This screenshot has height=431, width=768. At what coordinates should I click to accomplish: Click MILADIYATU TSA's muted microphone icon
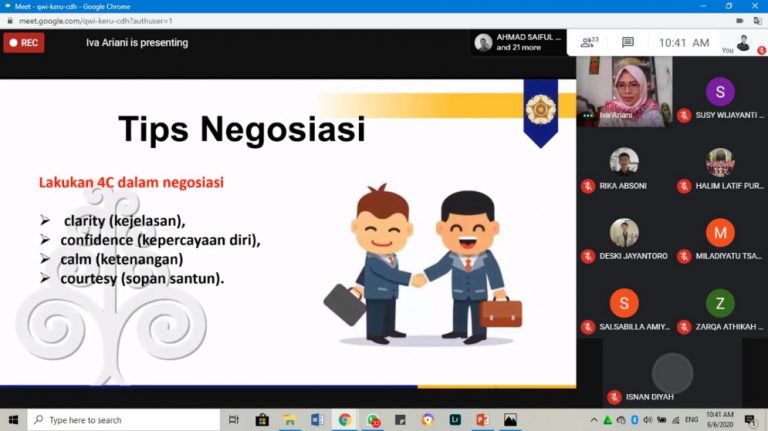pyautogui.click(x=684, y=256)
